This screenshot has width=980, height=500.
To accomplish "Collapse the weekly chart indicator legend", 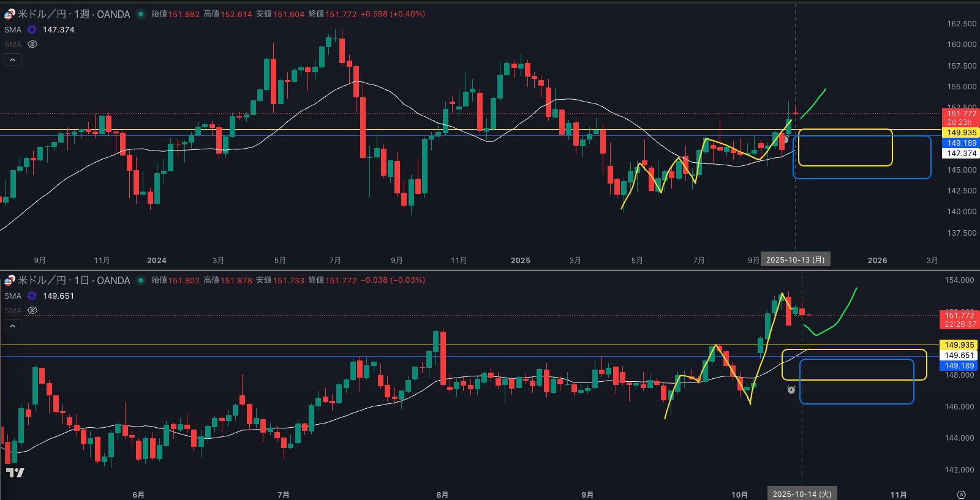I will click(12, 59).
